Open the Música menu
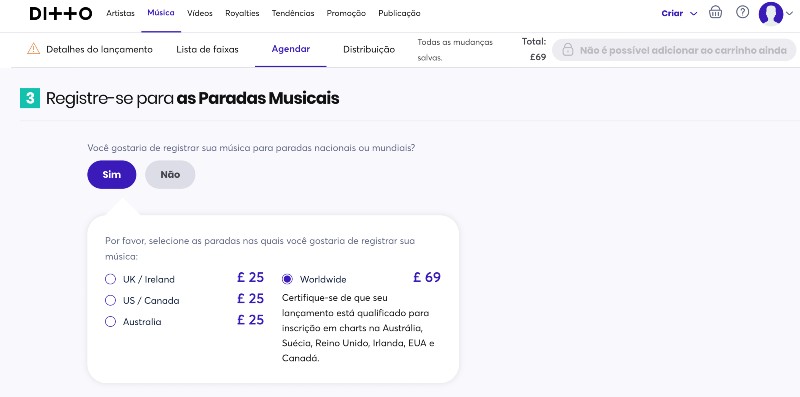800x397 pixels. (161, 13)
